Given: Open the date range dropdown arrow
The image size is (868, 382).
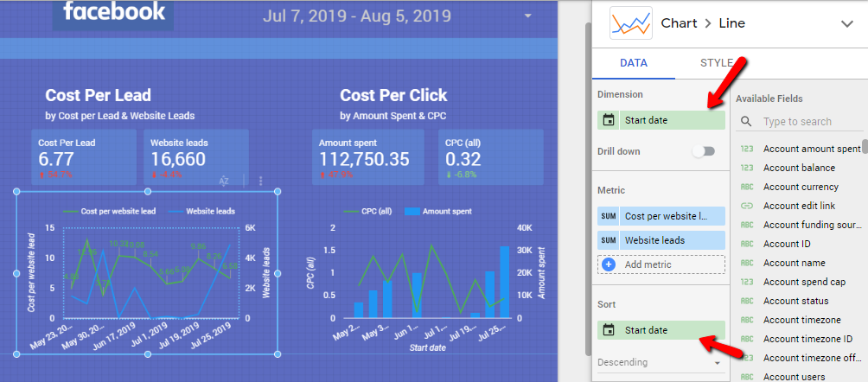Looking at the screenshot, I should click(527, 16).
